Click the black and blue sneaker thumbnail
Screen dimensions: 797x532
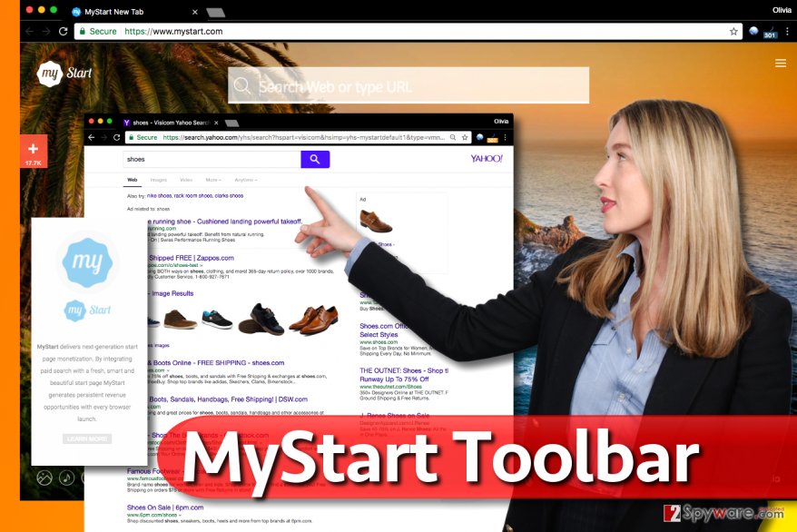pos(217,320)
